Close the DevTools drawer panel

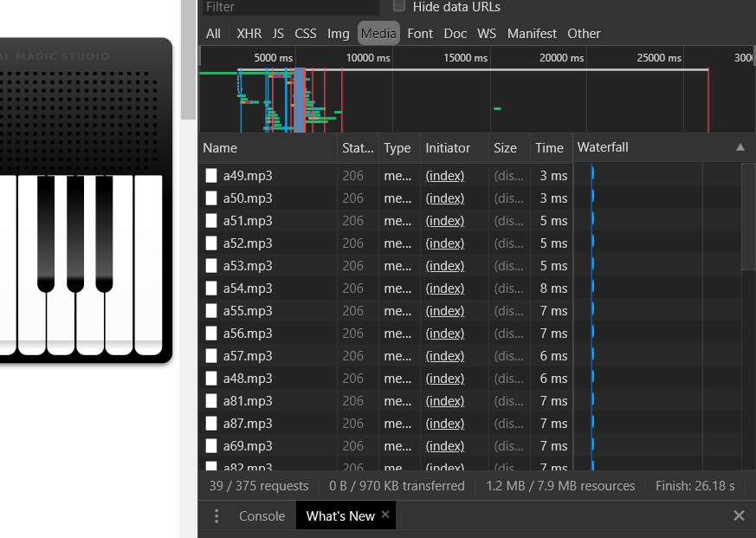(x=739, y=515)
